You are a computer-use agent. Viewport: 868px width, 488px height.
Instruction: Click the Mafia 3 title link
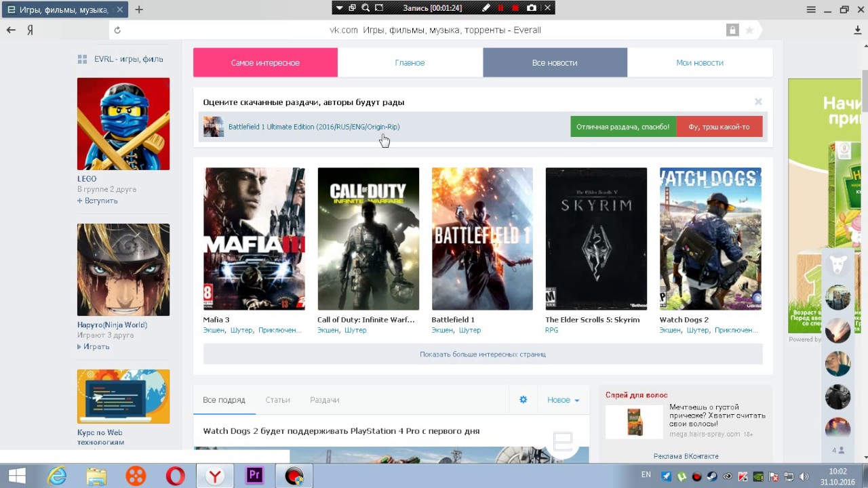(216, 320)
